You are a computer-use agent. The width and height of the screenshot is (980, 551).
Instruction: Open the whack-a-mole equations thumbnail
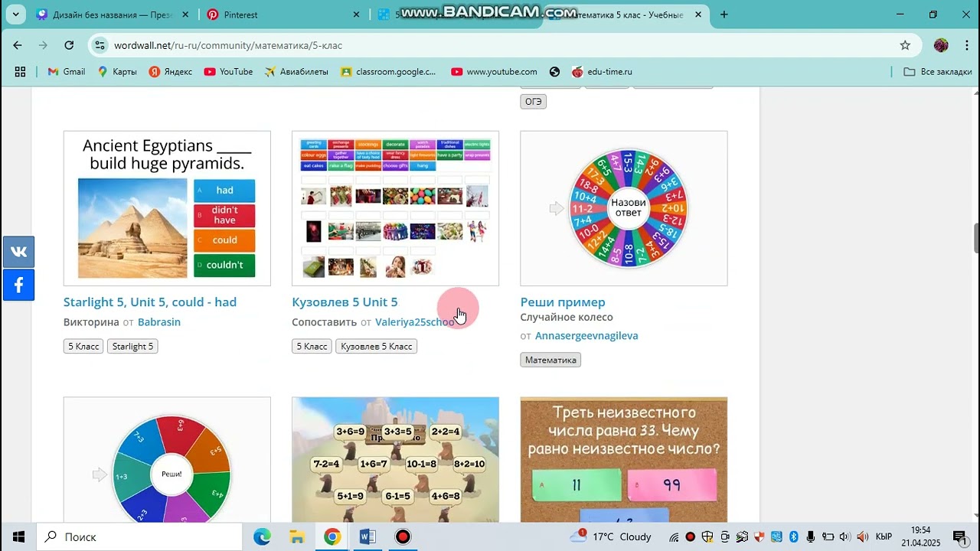click(395, 460)
